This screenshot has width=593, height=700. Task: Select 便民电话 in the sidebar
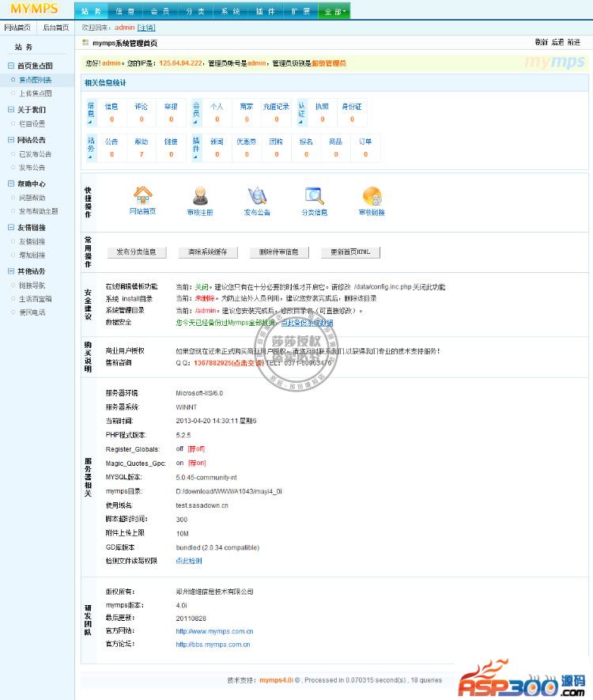pos(32,312)
